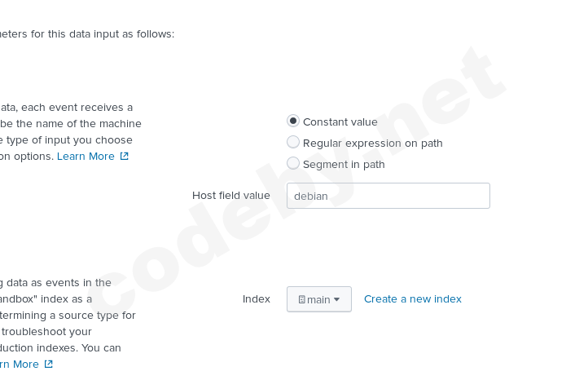
Task: Click the sandbox index description paragraph
Action: point(65,316)
